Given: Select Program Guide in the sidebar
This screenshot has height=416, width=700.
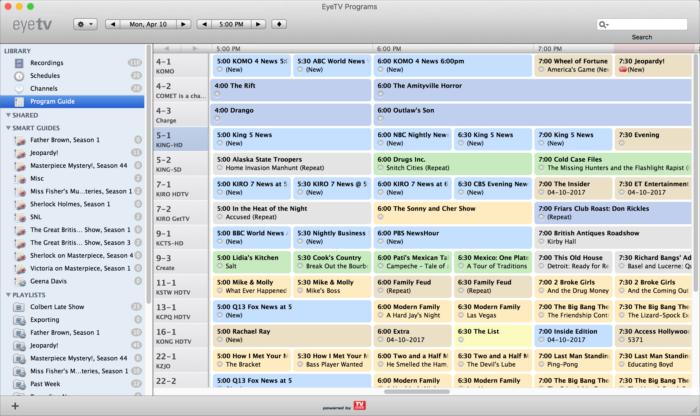Looking at the screenshot, I should pyautogui.click(x=72, y=101).
